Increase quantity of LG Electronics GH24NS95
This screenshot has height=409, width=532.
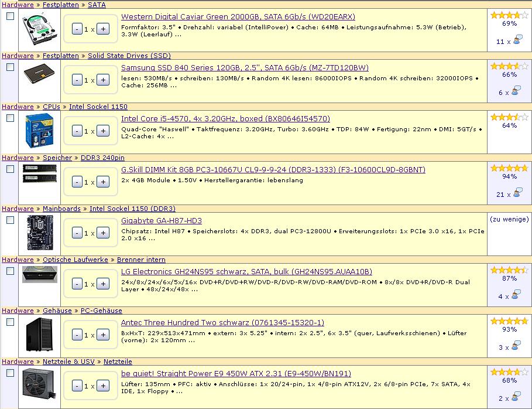pyautogui.click(x=103, y=284)
